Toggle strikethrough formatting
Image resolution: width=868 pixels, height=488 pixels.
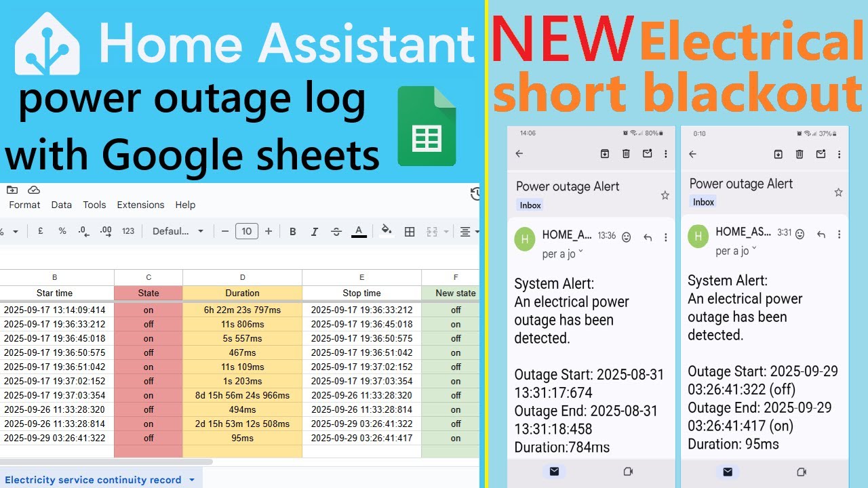coord(336,232)
